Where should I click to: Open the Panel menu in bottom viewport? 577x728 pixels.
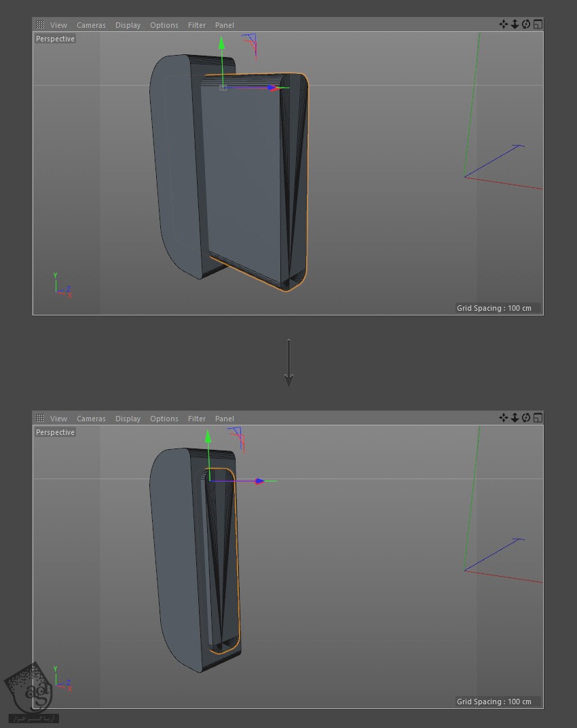[224, 419]
